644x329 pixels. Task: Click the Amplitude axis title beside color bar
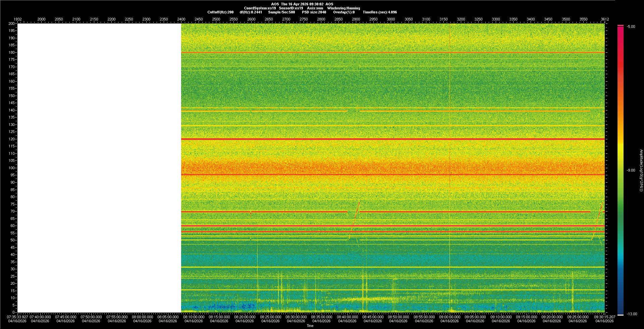point(641,171)
